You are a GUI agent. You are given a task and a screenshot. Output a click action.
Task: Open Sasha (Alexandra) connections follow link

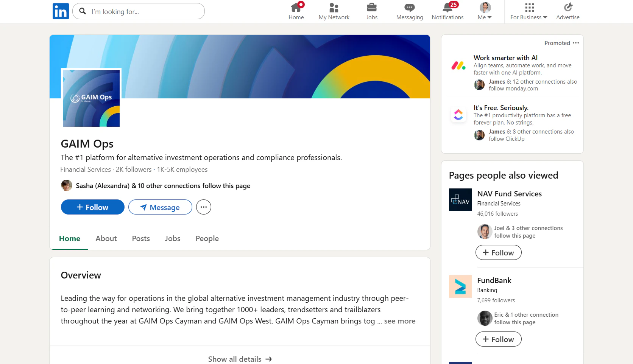click(163, 186)
